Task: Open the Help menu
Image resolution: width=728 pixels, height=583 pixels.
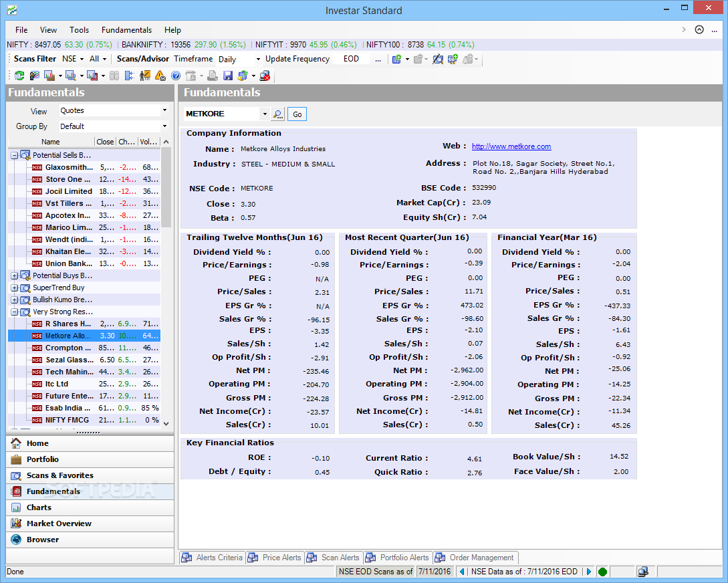Action: pyautogui.click(x=172, y=29)
